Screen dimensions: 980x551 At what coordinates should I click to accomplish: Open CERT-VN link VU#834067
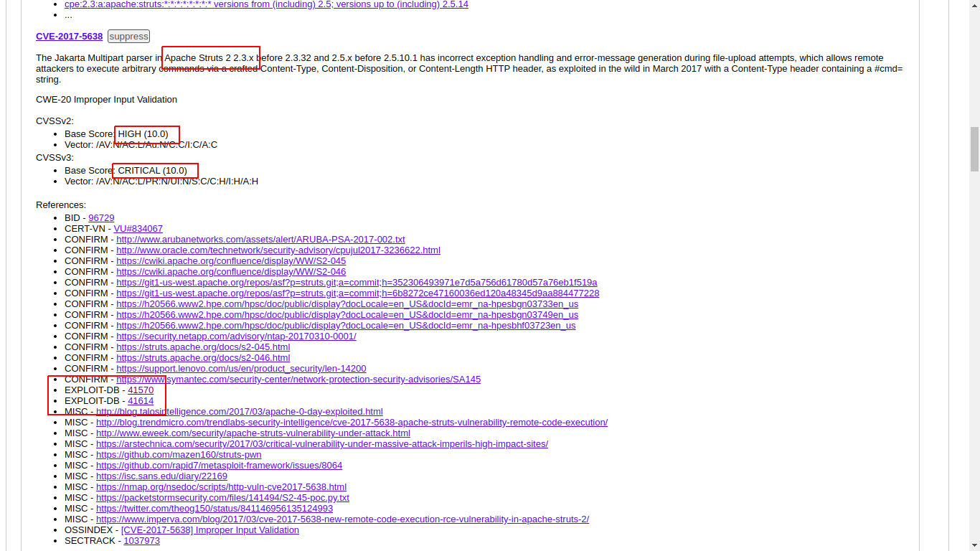pos(138,229)
